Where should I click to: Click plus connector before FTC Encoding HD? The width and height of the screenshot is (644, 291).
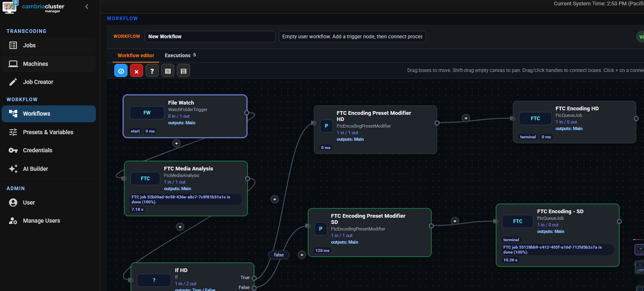coord(466,118)
